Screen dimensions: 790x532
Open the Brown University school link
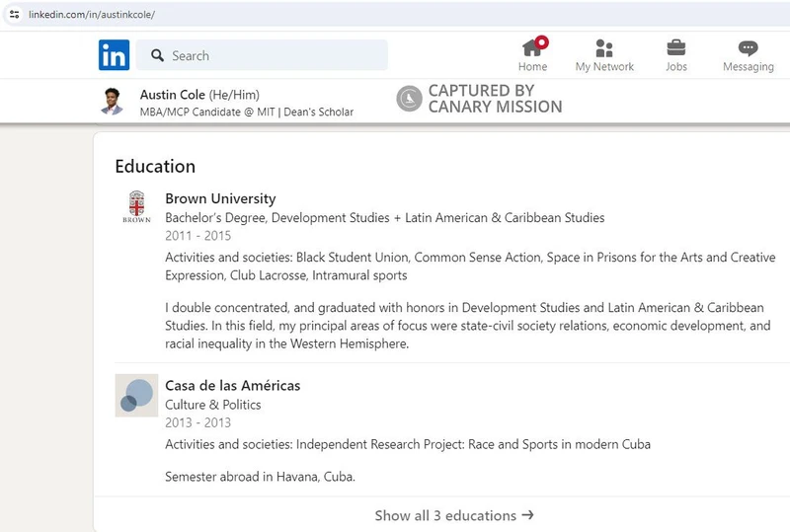tap(220, 198)
